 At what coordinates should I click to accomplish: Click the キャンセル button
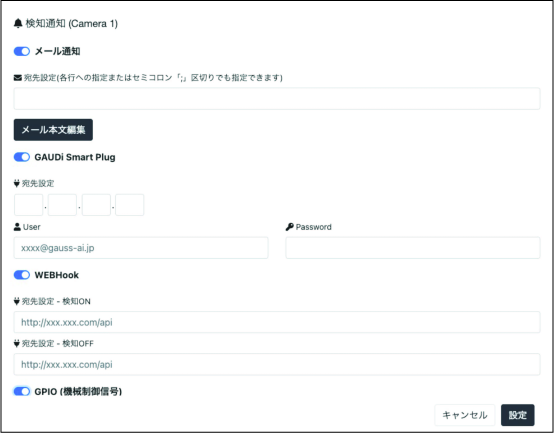click(465, 415)
